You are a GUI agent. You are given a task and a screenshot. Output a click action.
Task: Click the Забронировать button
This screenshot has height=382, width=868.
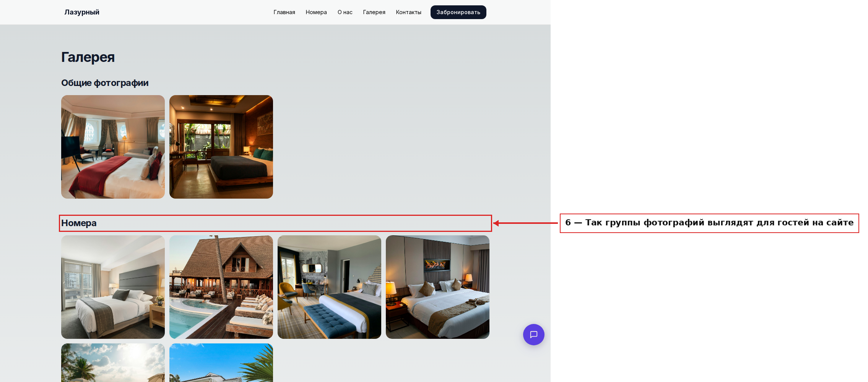[458, 12]
